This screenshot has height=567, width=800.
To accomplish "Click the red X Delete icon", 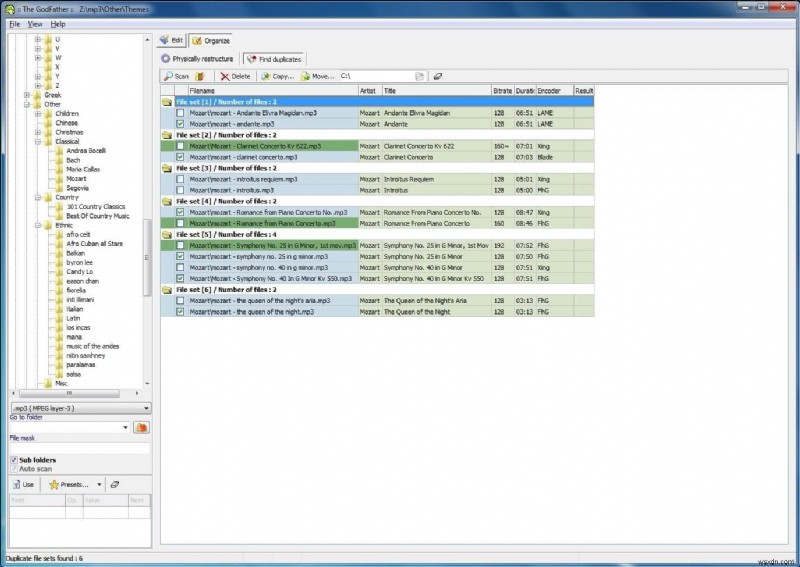I will click(x=225, y=77).
